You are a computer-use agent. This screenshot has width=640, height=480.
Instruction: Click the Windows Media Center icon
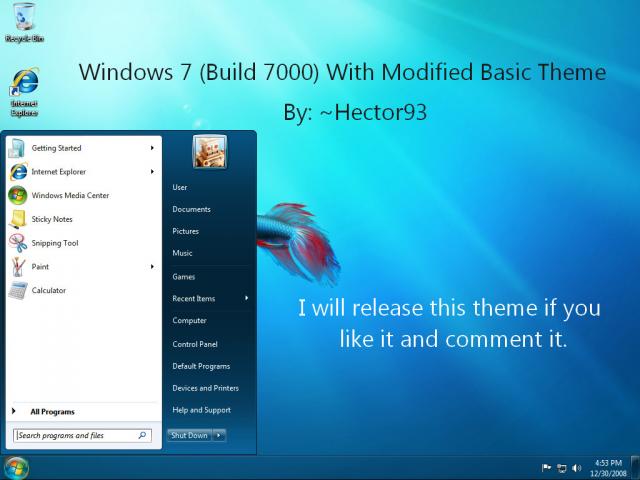[18, 195]
